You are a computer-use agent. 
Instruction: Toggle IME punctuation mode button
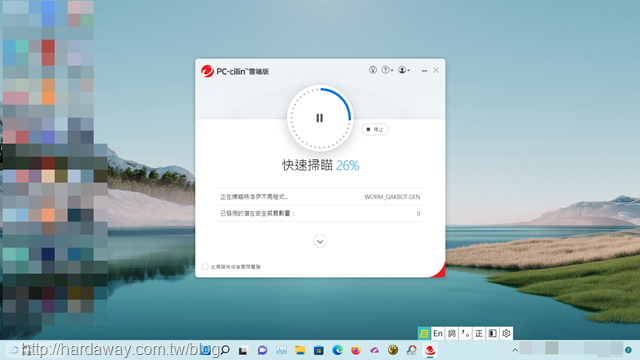[465, 333]
